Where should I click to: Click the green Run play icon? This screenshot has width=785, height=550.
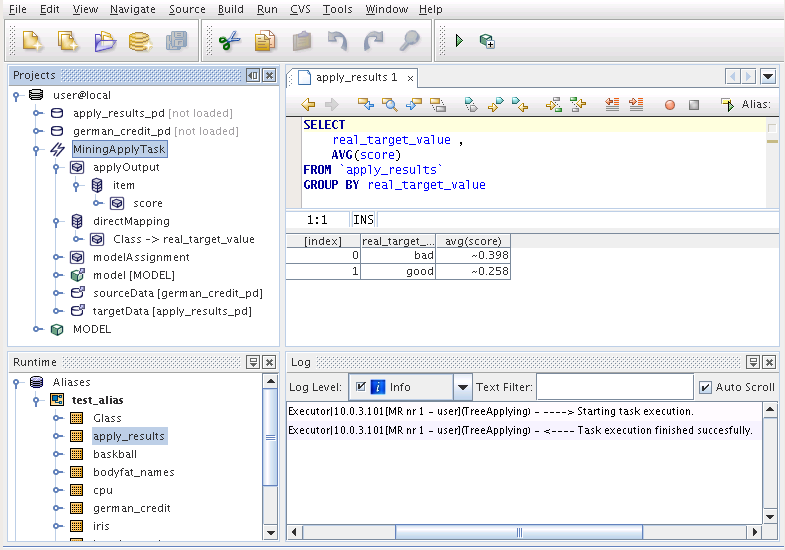click(459, 41)
